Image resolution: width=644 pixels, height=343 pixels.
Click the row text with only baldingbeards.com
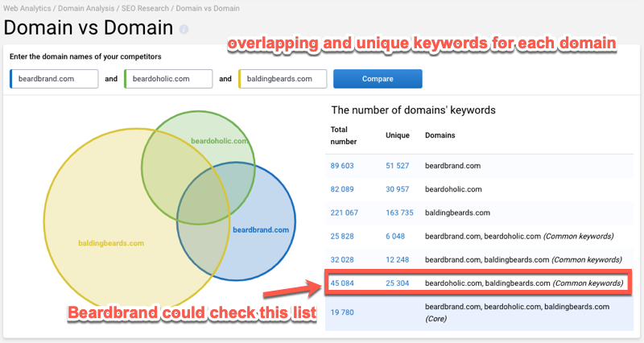click(457, 213)
